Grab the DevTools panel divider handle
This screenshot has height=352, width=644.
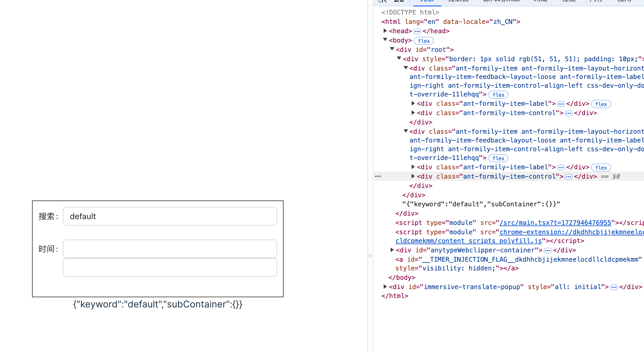370,256
